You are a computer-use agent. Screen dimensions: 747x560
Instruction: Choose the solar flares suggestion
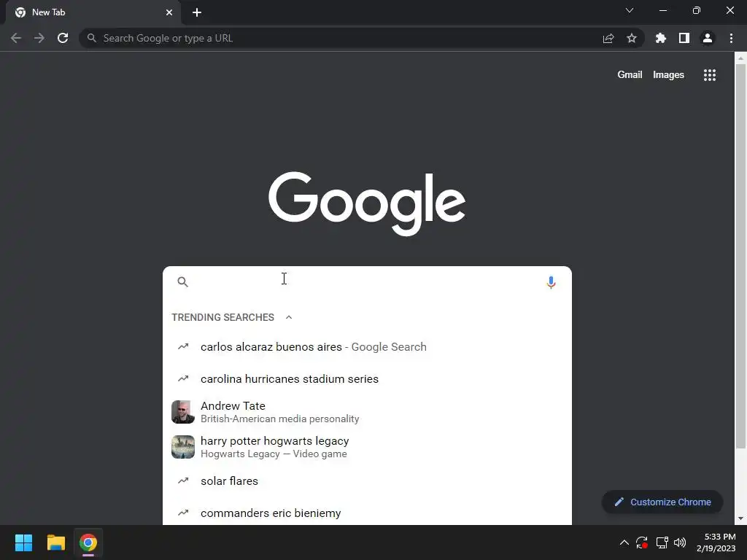(367, 481)
